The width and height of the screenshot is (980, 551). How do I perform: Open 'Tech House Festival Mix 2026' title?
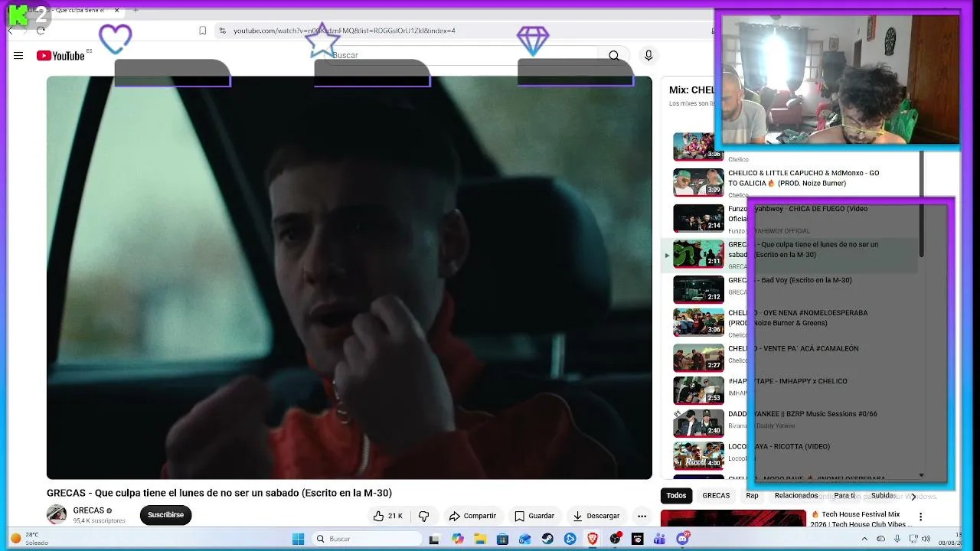pos(860,519)
